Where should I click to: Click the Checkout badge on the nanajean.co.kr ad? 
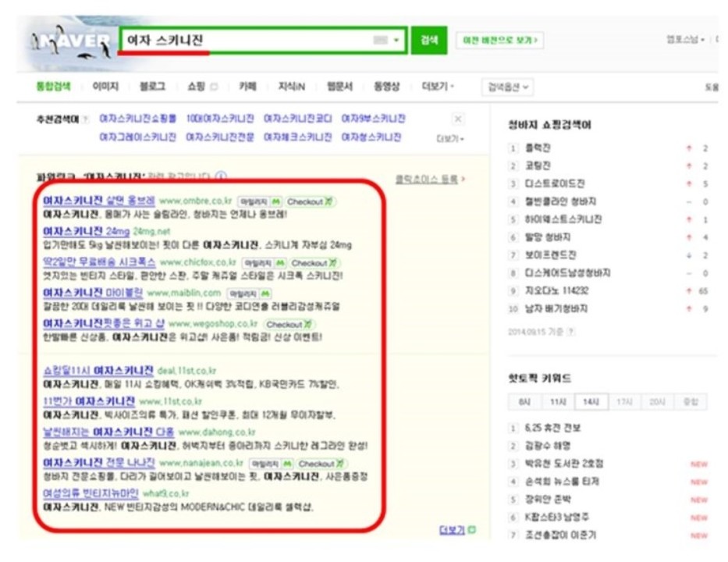click(321, 464)
